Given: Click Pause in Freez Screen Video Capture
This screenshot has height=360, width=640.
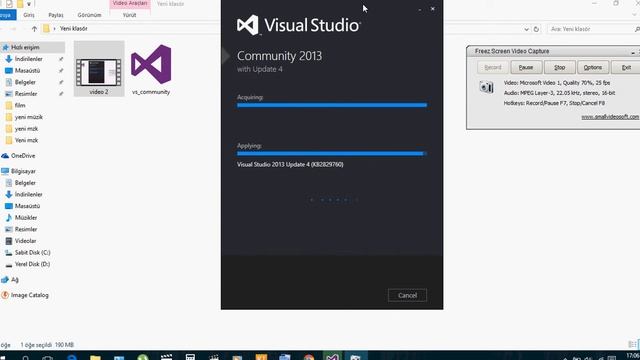Looking at the screenshot, I should click(526, 67).
